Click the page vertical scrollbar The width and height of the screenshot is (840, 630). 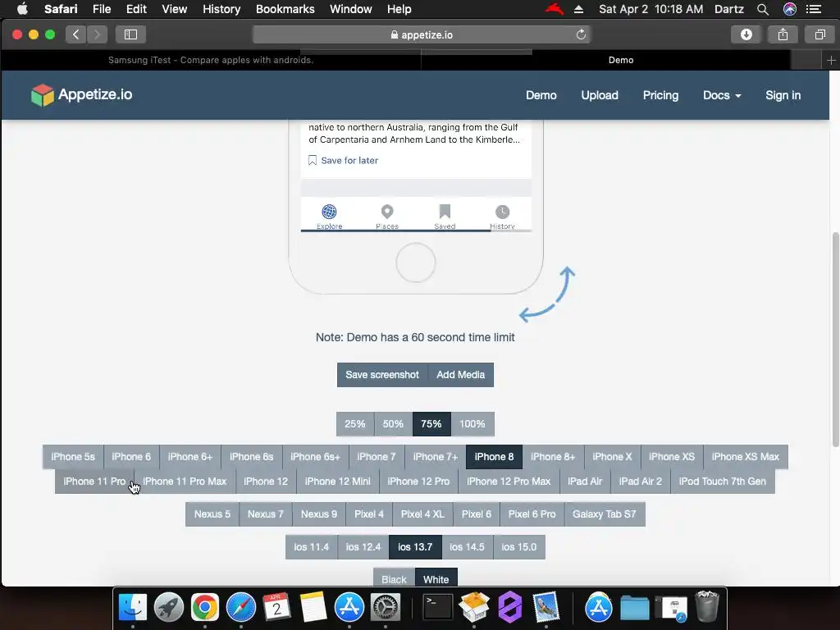(x=835, y=339)
